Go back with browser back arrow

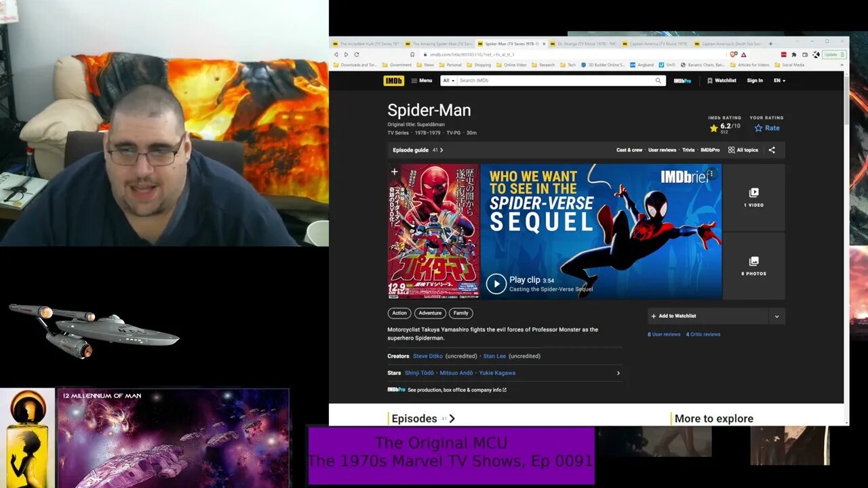(336, 54)
